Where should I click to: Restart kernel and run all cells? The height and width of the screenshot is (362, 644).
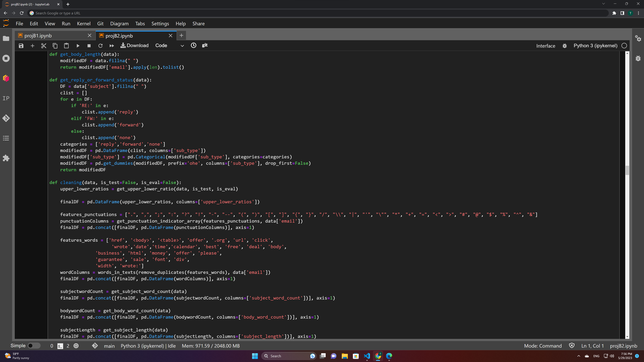pyautogui.click(x=112, y=46)
